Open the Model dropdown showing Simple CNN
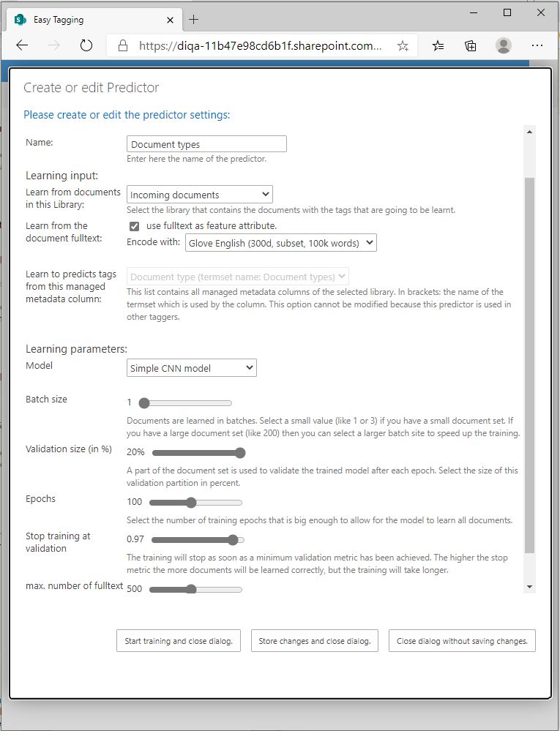 (192, 368)
